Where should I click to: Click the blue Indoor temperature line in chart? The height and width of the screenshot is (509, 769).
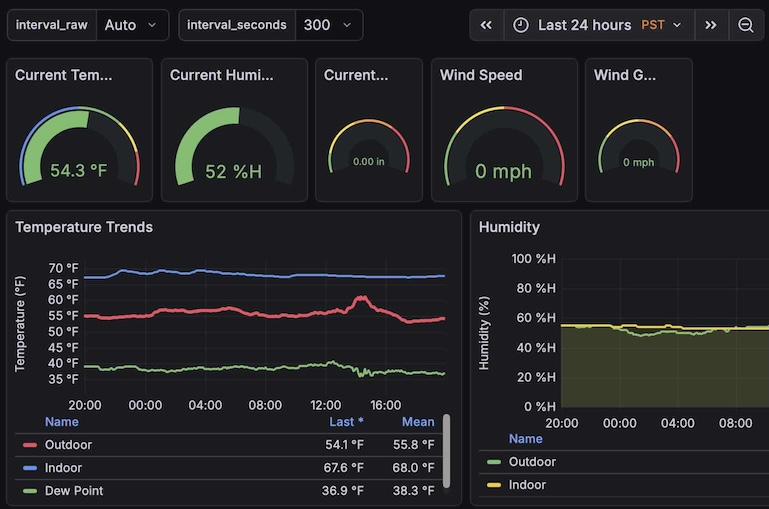pos(265,276)
